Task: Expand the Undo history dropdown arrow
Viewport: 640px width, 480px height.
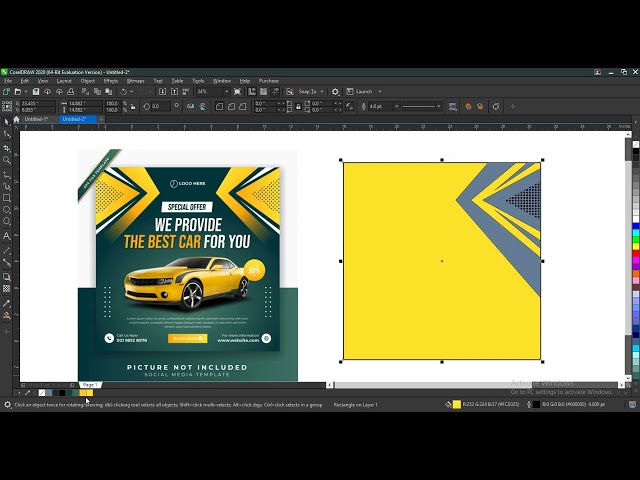Action: click(x=131, y=91)
